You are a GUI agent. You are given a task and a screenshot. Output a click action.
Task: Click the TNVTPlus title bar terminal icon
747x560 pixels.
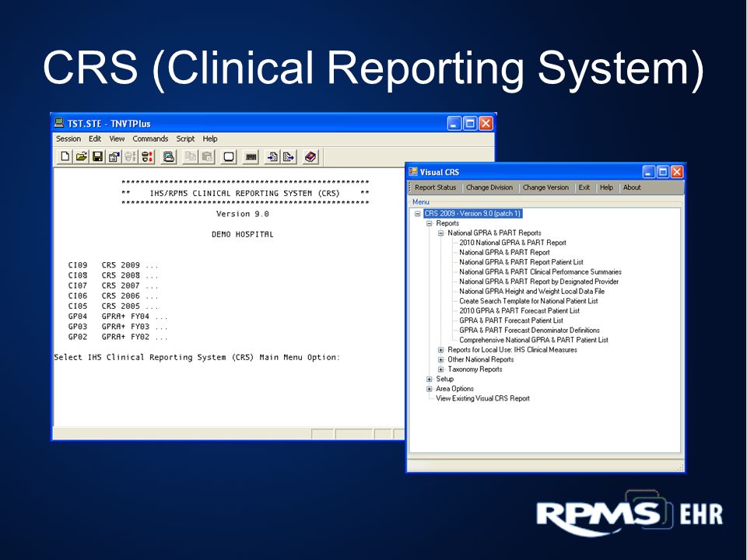59,123
